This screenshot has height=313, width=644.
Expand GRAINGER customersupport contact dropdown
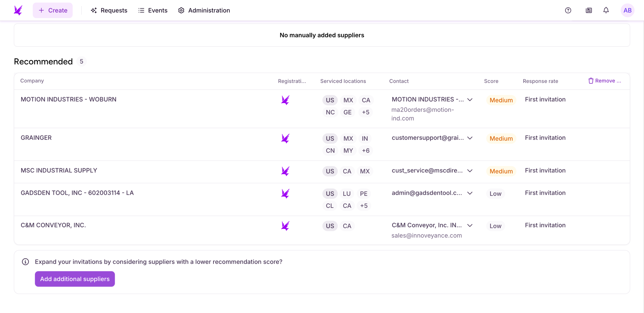click(470, 138)
